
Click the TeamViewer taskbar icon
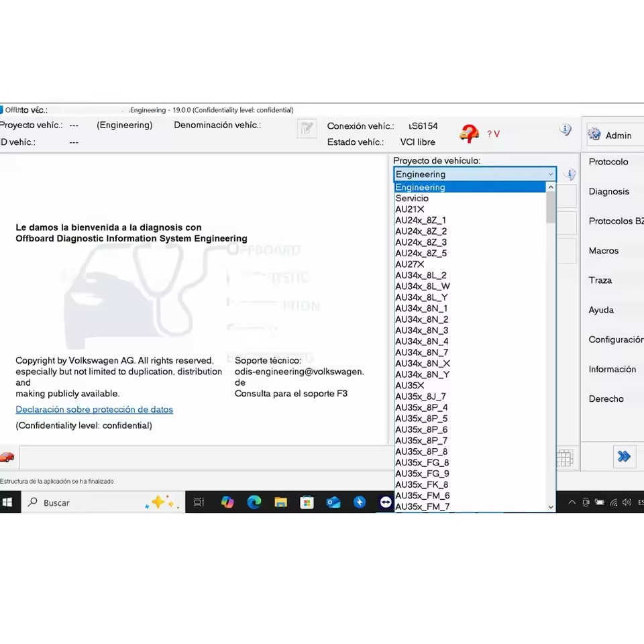(386, 502)
